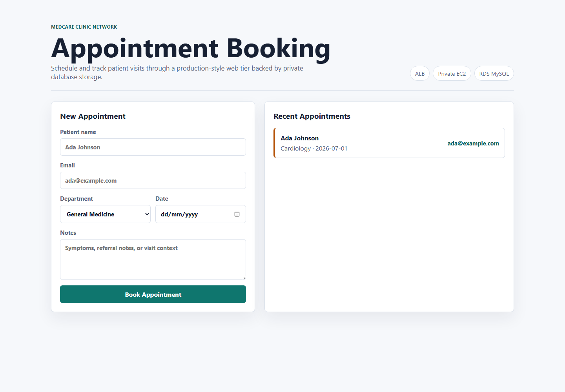
Task: Click the Cardiology · 2026-07-01 text
Action: pyautogui.click(x=314, y=149)
